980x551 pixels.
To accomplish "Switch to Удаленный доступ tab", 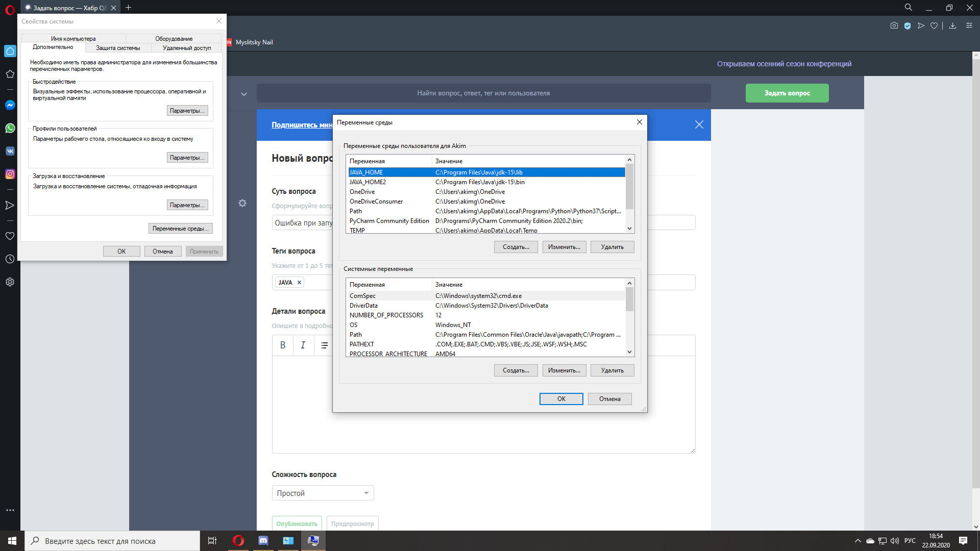I will pyautogui.click(x=187, y=48).
